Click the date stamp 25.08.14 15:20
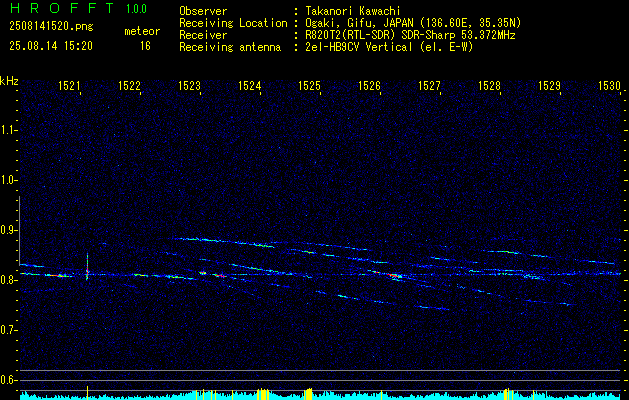 click(x=51, y=46)
